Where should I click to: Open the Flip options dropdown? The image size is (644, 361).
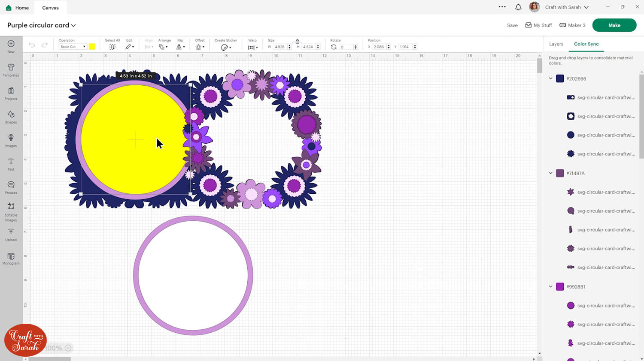coord(180,46)
